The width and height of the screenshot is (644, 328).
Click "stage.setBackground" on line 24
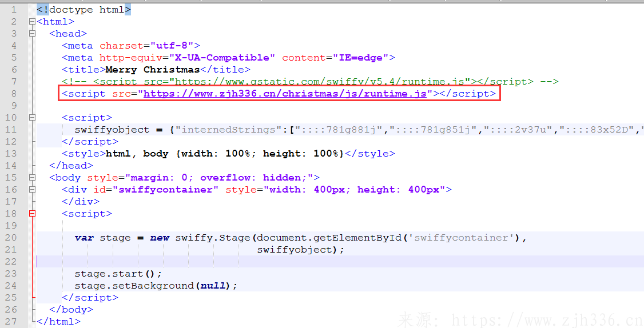134,286
